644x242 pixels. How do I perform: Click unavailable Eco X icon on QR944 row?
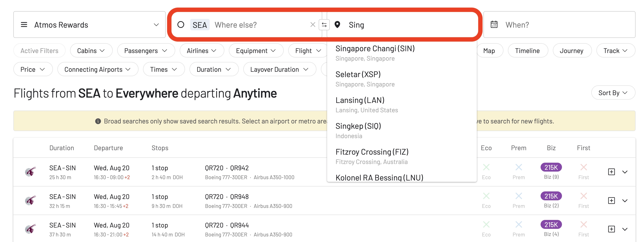click(486, 224)
